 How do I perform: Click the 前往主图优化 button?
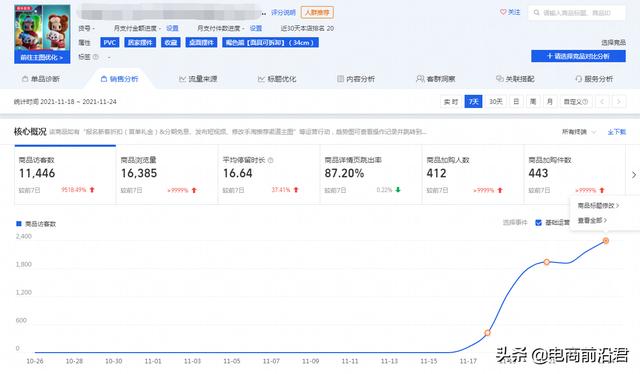tap(42, 58)
